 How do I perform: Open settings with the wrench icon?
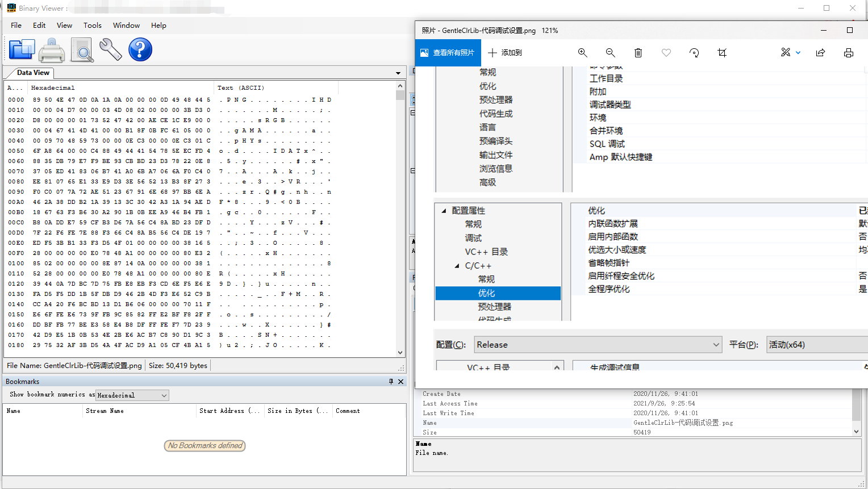[x=111, y=49]
